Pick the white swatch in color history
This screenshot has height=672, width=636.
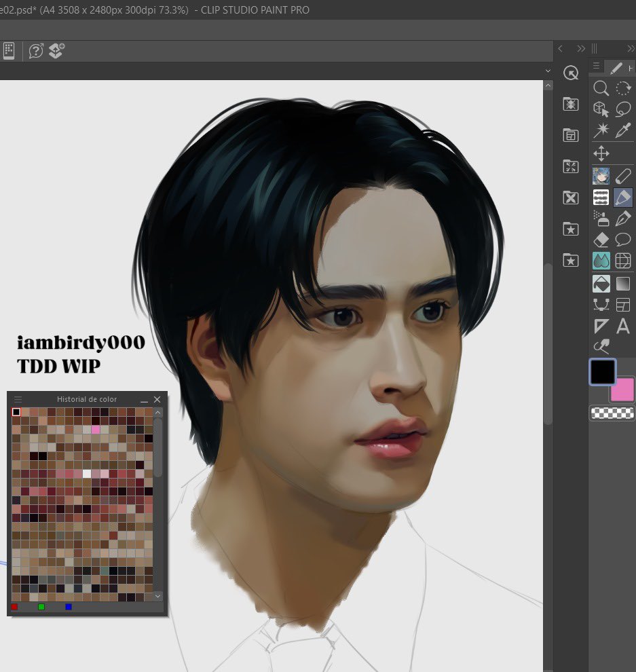(x=87, y=474)
